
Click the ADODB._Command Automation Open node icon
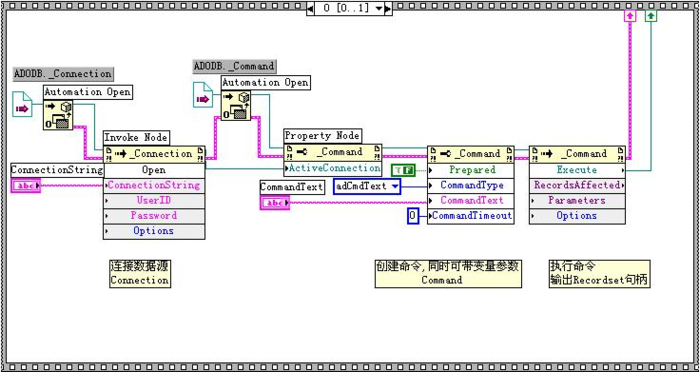(x=236, y=105)
